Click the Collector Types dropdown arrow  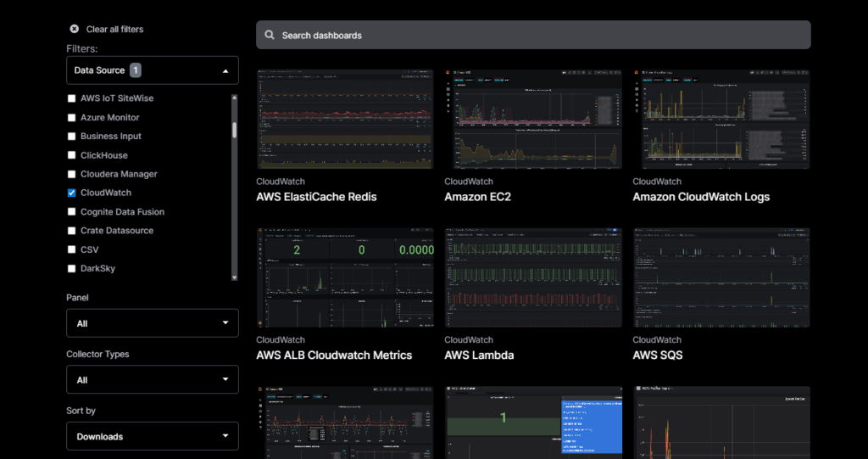click(x=225, y=380)
